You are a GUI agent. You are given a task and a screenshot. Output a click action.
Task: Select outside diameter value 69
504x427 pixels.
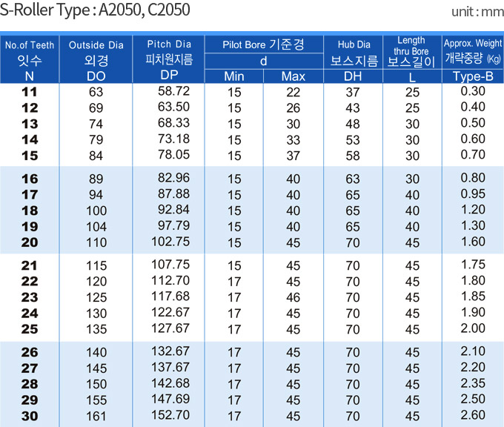[96, 108]
